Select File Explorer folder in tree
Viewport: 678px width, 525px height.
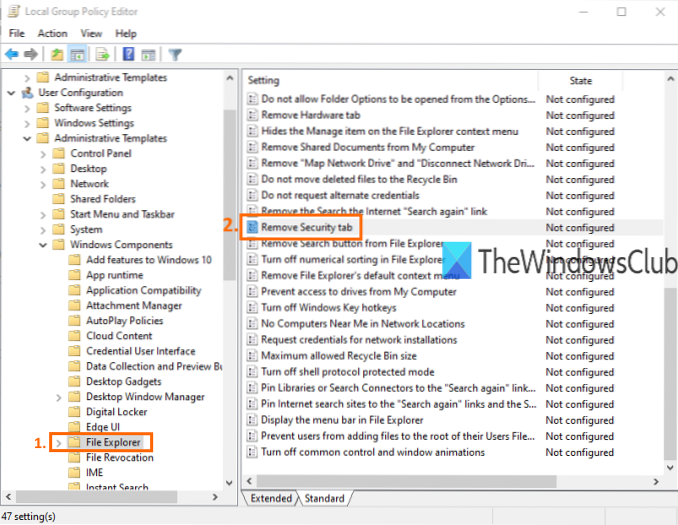[112, 442]
